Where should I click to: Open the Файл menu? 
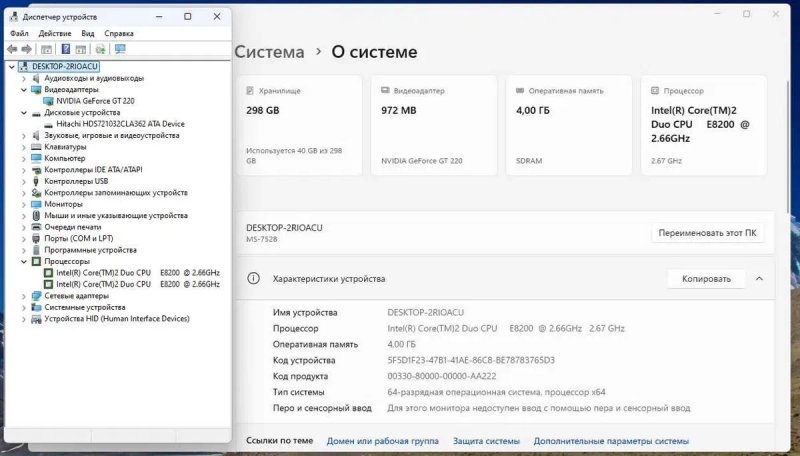[x=19, y=33]
